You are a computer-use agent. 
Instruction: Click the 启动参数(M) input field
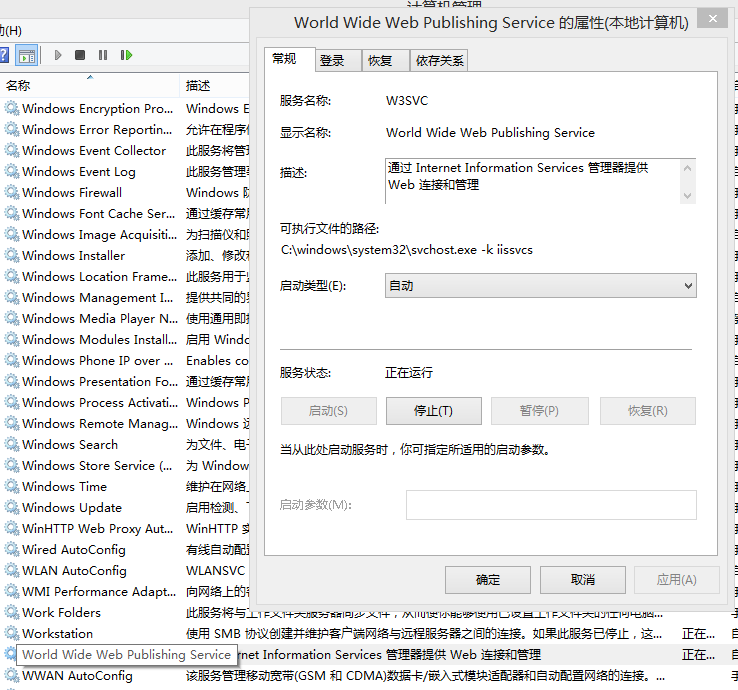[x=551, y=505]
